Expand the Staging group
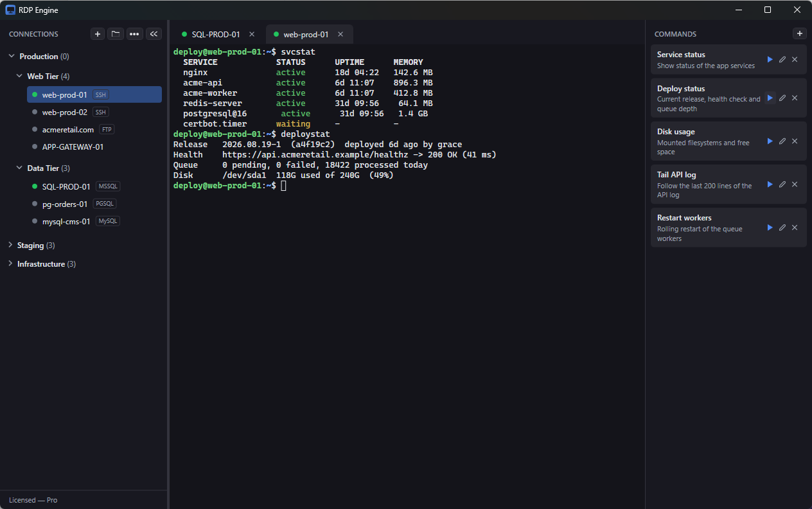812x509 pixels. point(11,246)
